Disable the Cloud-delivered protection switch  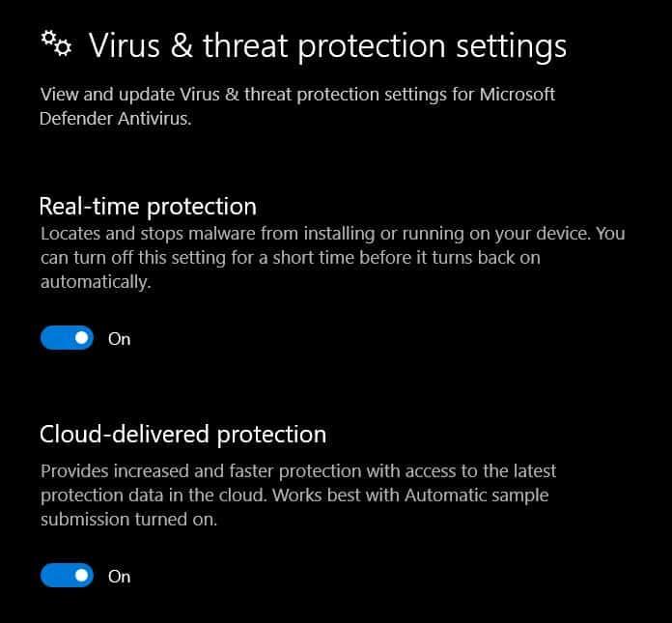click(67, 576)
